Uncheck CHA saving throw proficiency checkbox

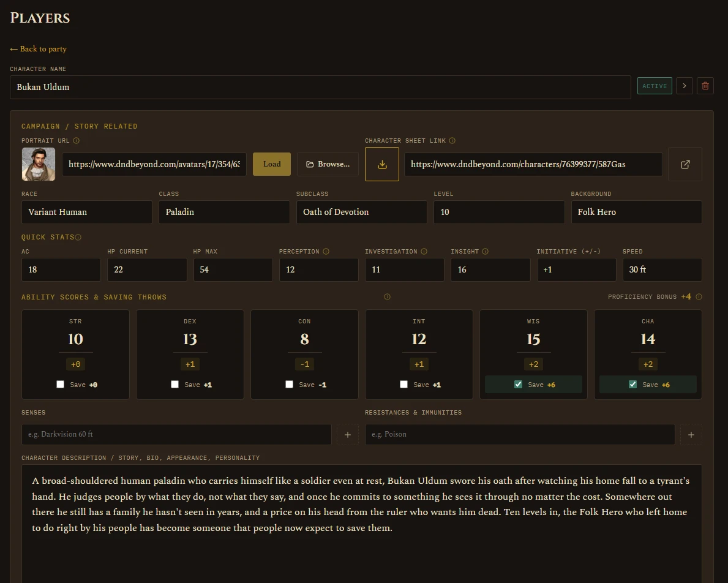click(x=633, y=384)
